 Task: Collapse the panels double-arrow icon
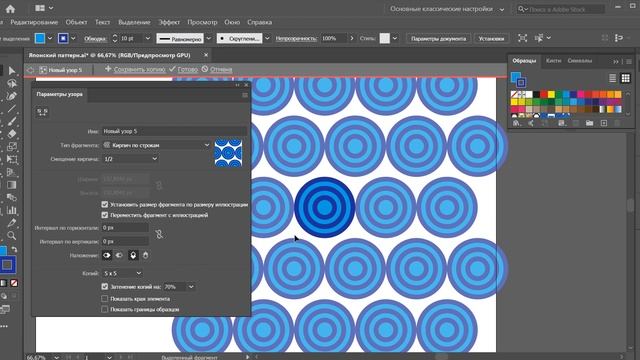(x=616, y=62)
